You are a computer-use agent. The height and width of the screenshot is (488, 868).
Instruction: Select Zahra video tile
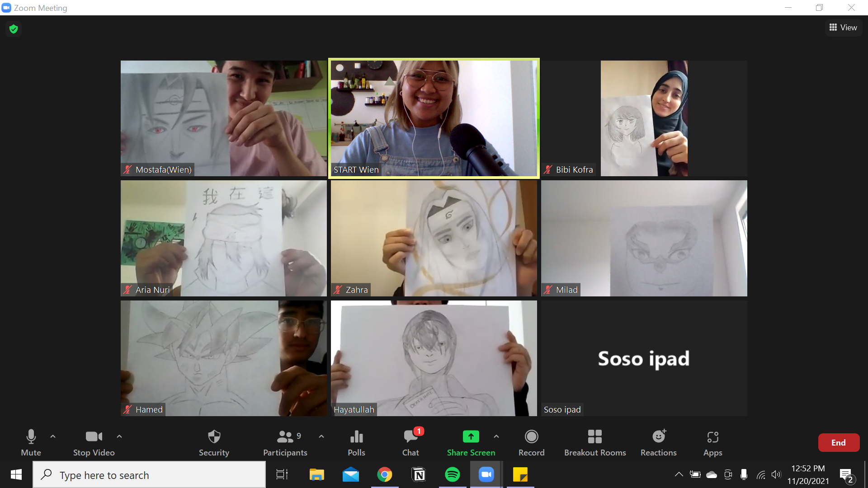coord(434,239)
